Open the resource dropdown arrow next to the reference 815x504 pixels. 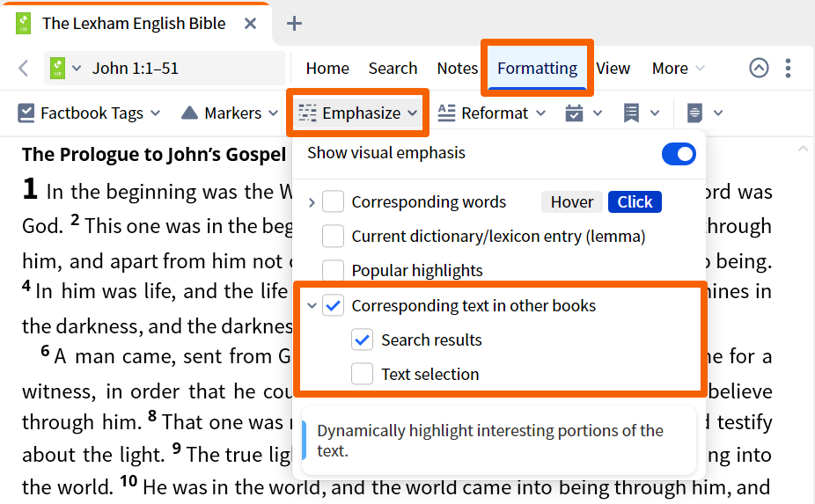[77, 68]
